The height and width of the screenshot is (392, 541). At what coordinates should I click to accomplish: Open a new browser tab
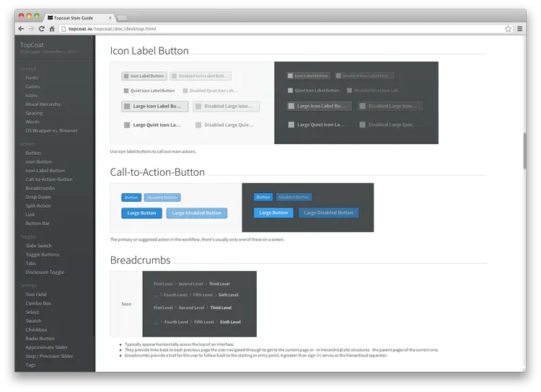click(122, 18)
